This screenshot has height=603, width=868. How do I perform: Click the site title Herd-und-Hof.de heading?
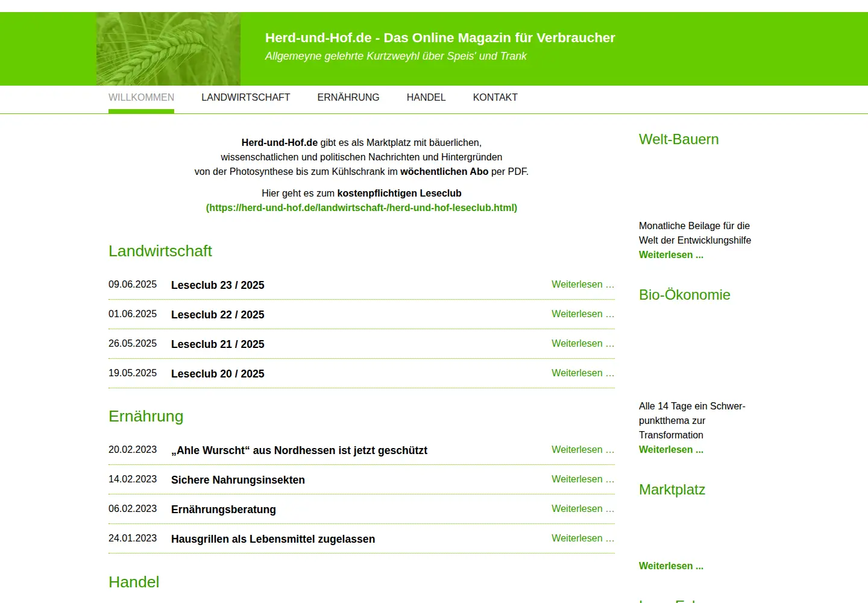440,38
